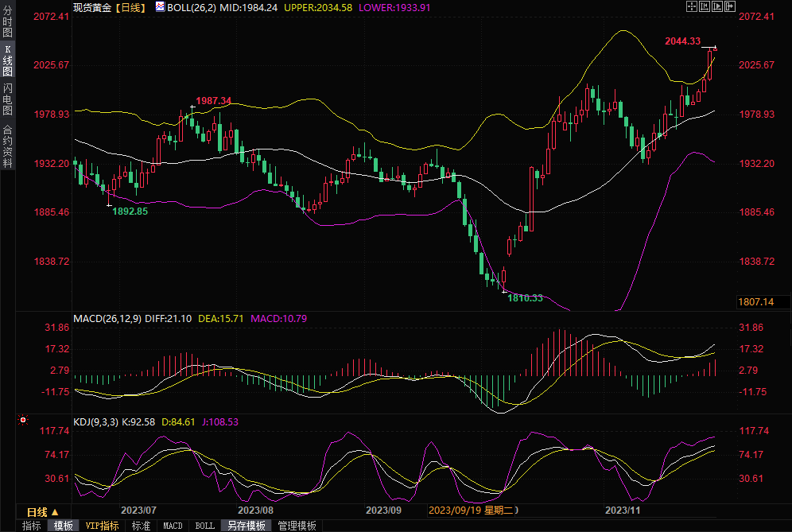Apply the MACD template at bottom bar
Viewport: 792px width, 532px height.
(x=173, y=526)
